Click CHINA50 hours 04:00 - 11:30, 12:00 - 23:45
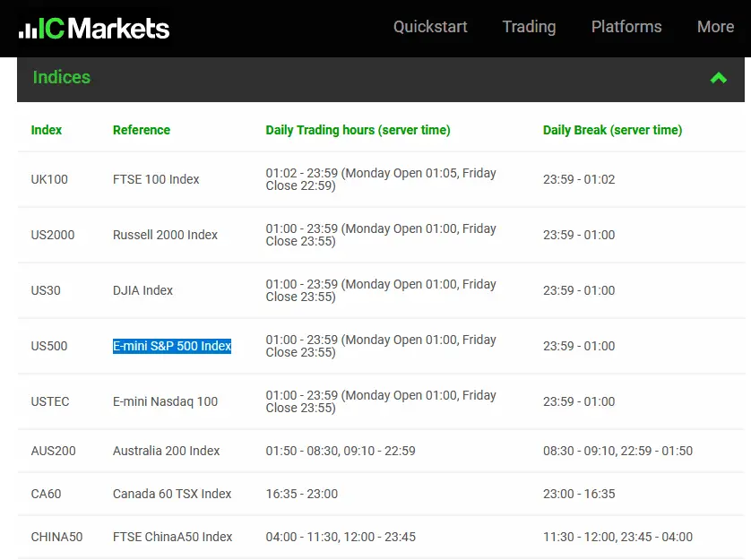Image resolution: width=751 pixels, height=560 pixels. click(341, 537)
